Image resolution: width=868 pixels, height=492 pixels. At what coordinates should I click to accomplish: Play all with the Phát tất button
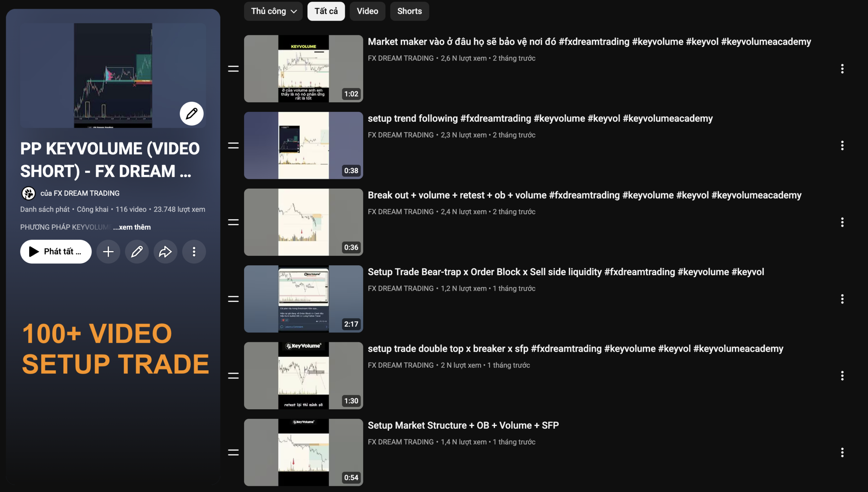click(x=56, y=251)
